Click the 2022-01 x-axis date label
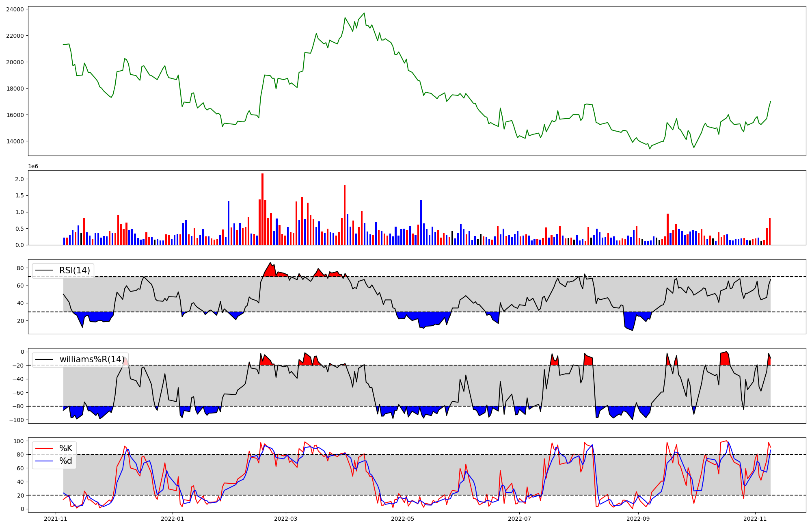The image size is (812, 528). coord(173,519)
